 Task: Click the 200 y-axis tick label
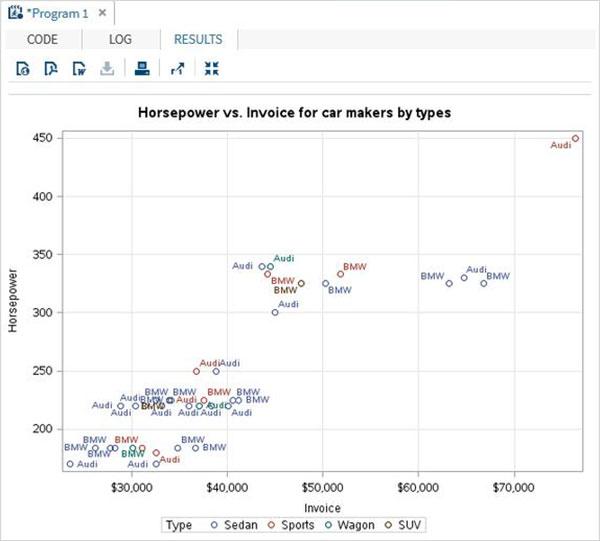point(42,429)
